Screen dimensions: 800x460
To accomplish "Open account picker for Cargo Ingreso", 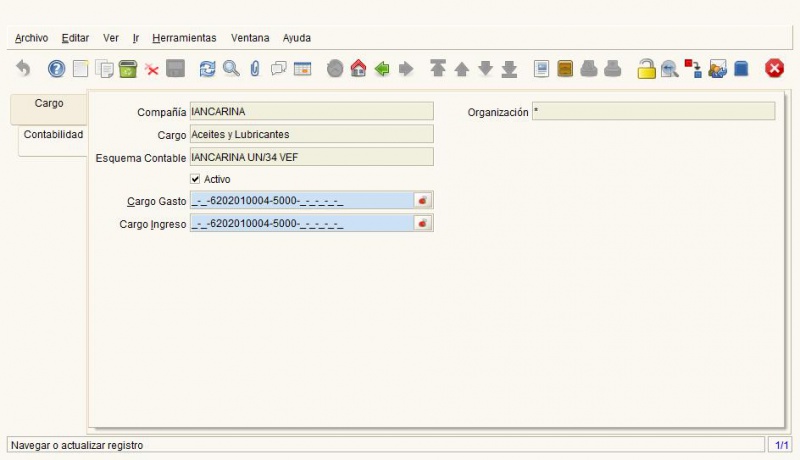I will pyautogui.click(x=423, y=223).
